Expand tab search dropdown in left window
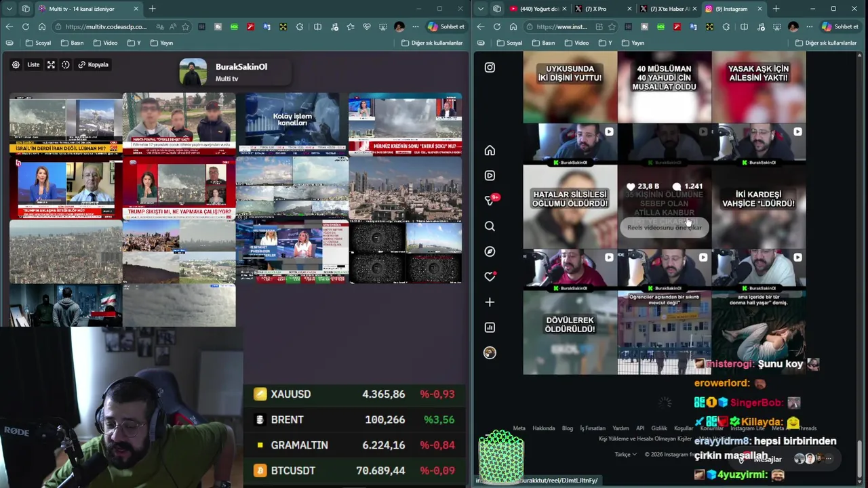This screenshot has width=868, height=488. [x=9, y=9]
